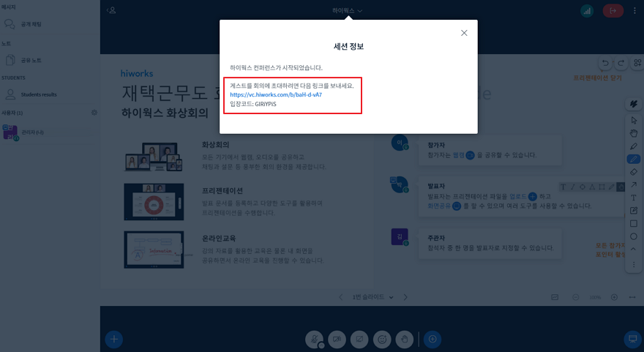The image size is (644, 352).
Task: Go to the next slide
Action: [405, 297]
